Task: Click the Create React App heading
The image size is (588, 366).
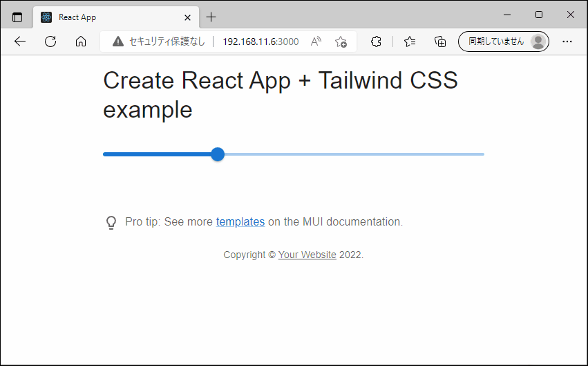Action: 281,95
